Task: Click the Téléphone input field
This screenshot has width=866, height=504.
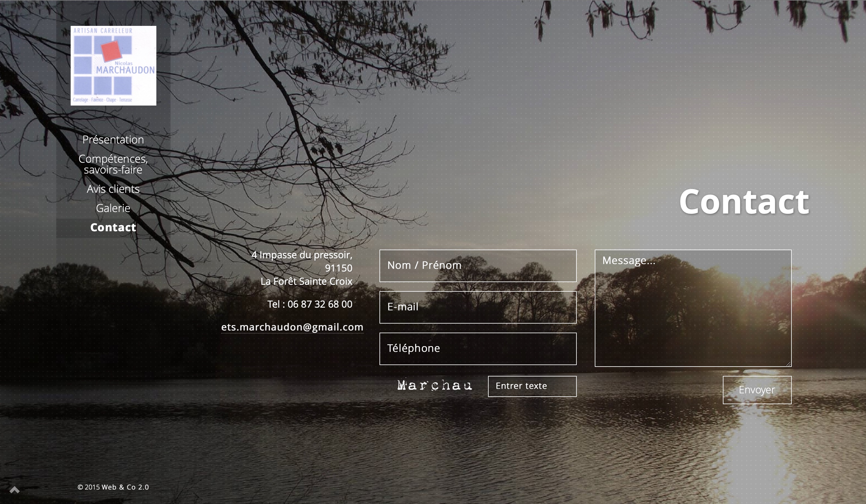Action: tap(478, 349)
